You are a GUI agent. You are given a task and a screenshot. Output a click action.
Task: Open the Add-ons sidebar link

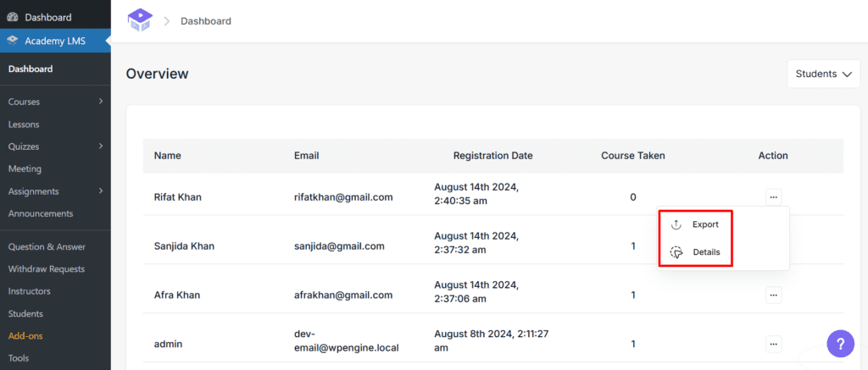click(25, 336)
